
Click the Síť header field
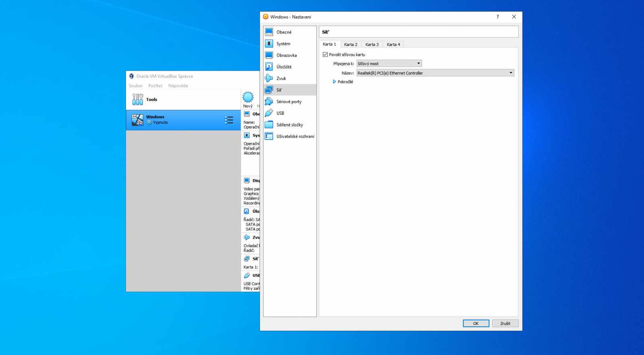click(419, 32)
